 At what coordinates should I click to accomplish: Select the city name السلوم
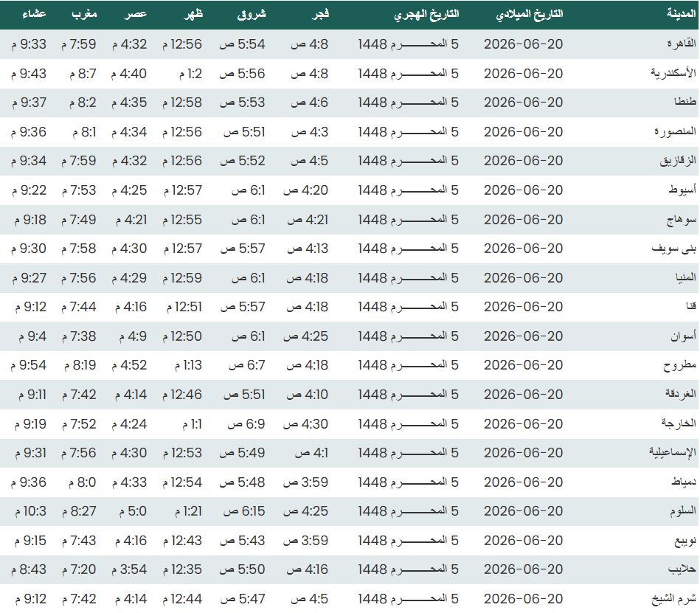[682, 511]
